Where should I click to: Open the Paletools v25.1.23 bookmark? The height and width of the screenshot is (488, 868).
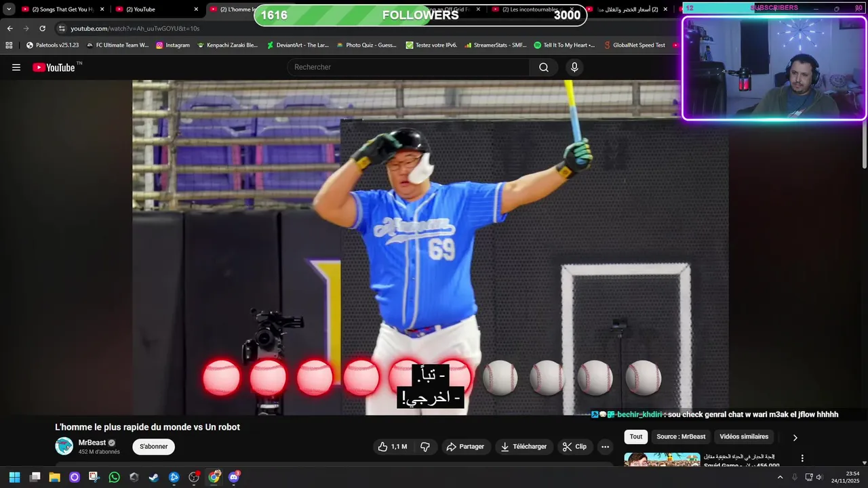tap(52, 45)
